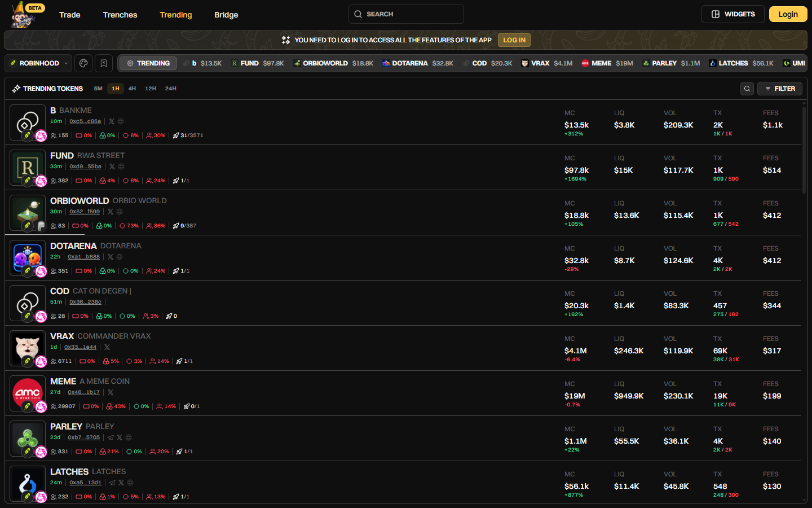Expand the ROBINHOOD chain dropdown
812x508 pixels.
point(38,63)
